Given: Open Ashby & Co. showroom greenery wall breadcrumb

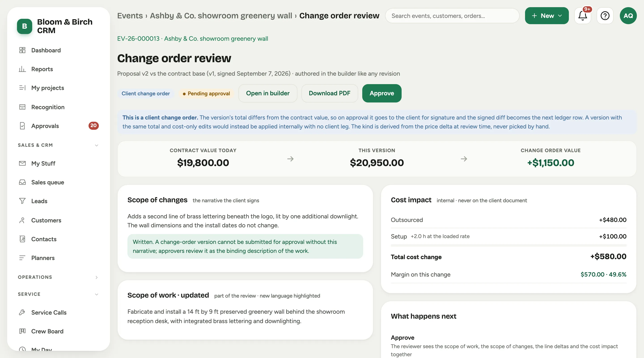Looking at the screenshot, I should pyautogui.click(x=221, y=15).
